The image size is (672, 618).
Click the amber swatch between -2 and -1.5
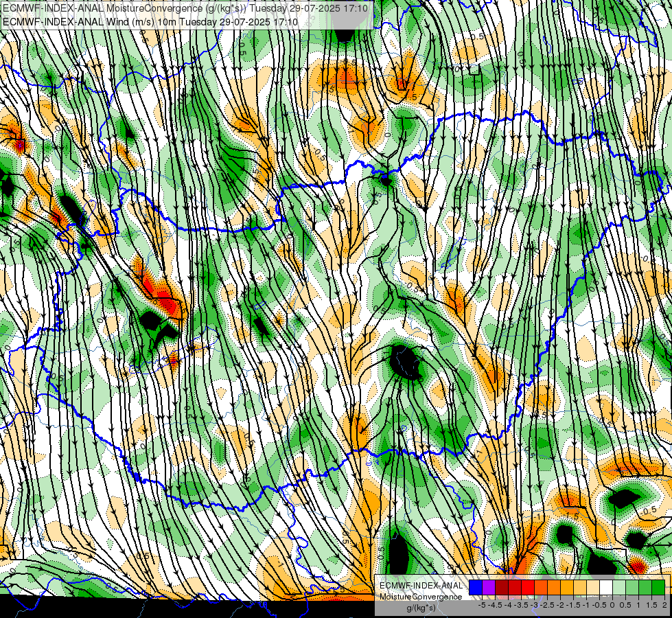click(x=567, y=587)
